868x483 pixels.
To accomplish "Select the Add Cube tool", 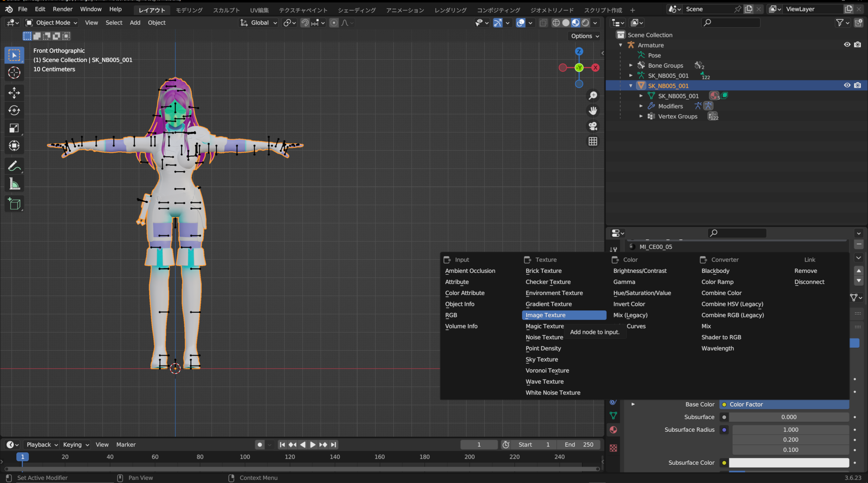I will (14, 204).
